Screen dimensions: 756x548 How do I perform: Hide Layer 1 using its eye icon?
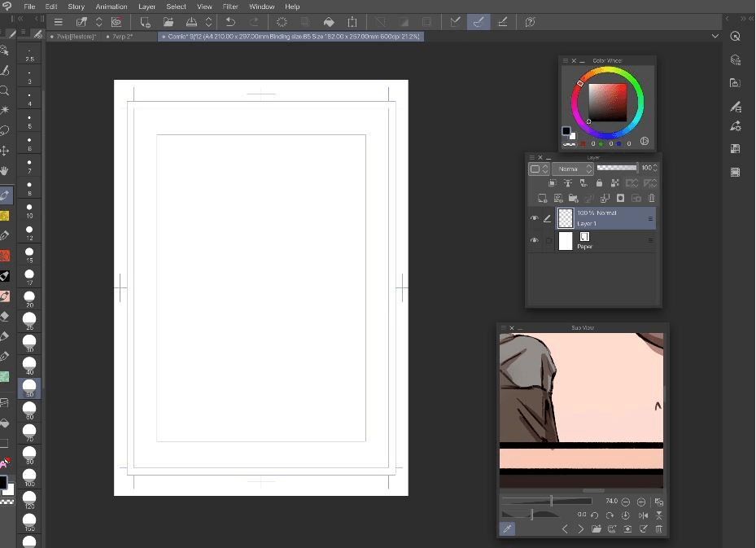(535, 218)
